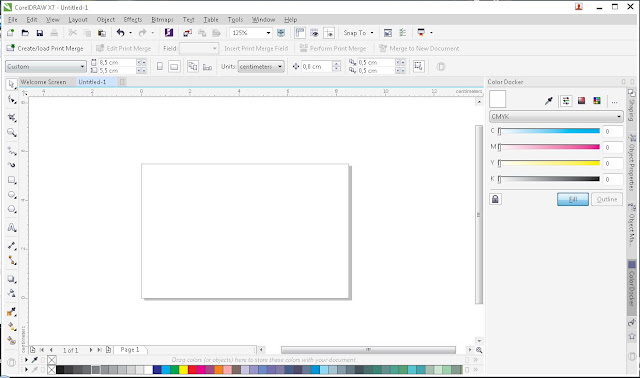Select the Polygon tool

pyautogui.click(x=12, y=209)
